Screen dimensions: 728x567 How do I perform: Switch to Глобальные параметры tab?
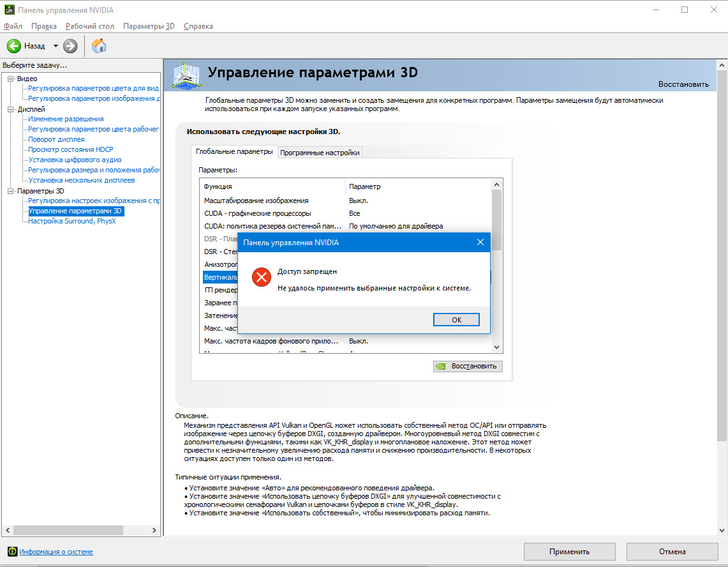point(234,151)
